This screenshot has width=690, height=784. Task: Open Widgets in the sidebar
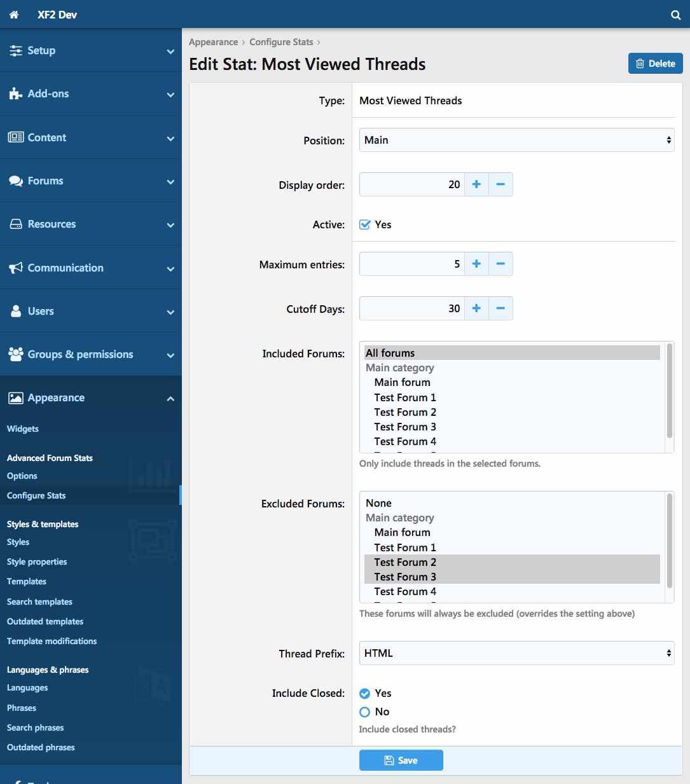[x=23, y=429]
